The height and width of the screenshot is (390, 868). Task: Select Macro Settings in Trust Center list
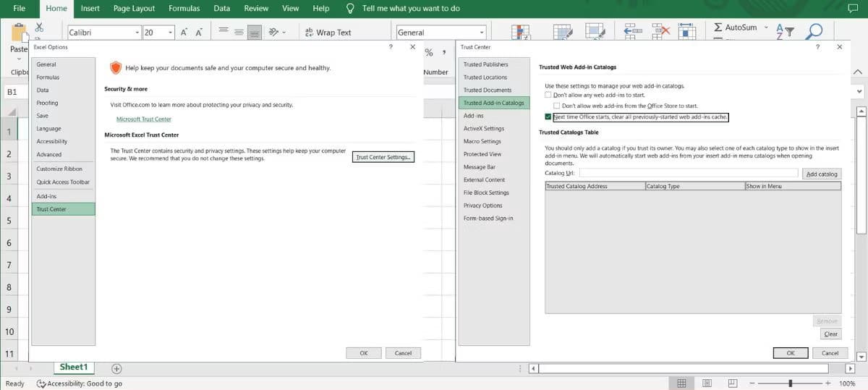(482, 141)
